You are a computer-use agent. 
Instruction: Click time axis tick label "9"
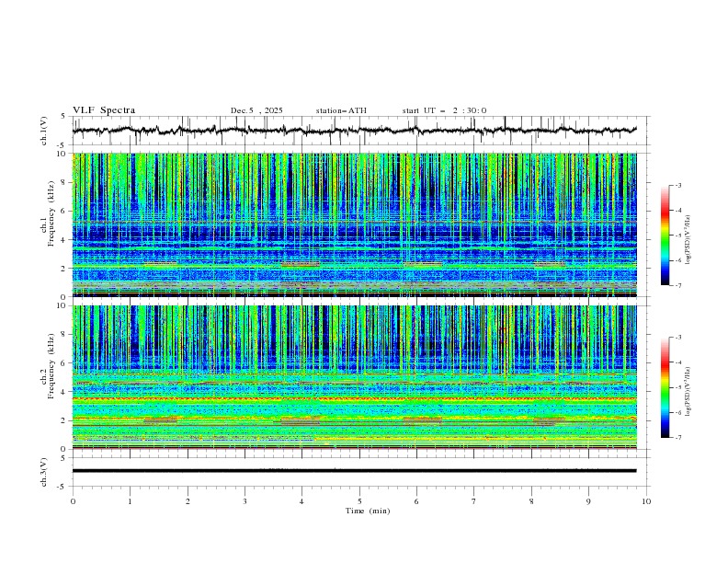point(588,501)
